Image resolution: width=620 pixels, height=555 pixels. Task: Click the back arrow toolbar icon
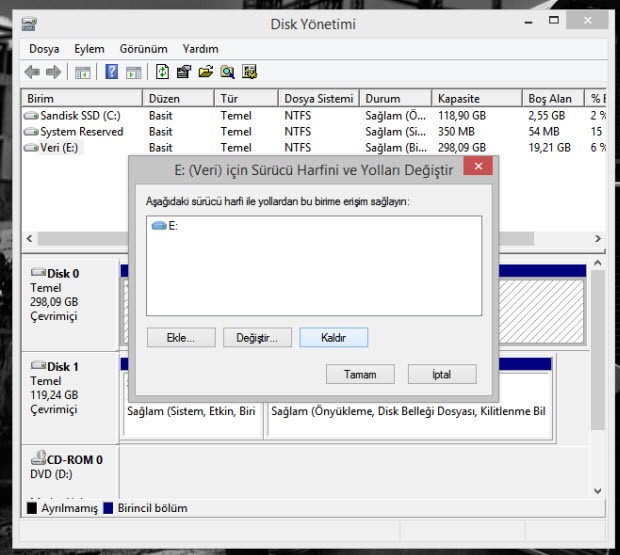click(x=32, y=72)
